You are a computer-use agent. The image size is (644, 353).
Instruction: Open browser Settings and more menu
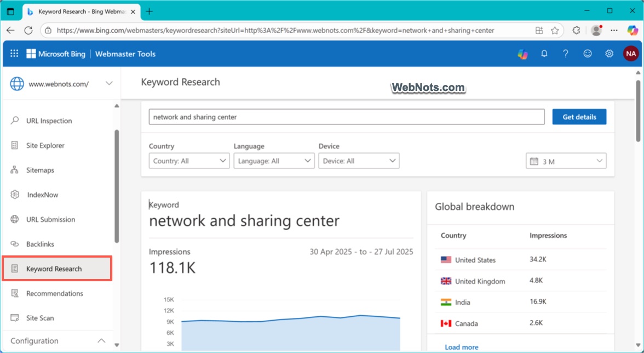click(x=614, y=30)
